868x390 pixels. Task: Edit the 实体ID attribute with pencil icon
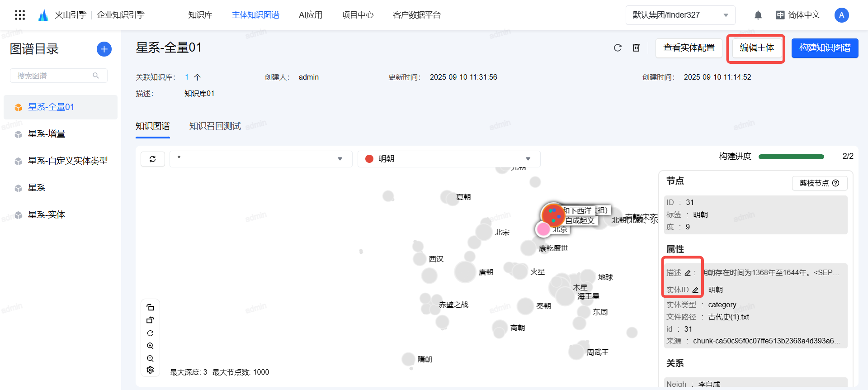[695, 290]
